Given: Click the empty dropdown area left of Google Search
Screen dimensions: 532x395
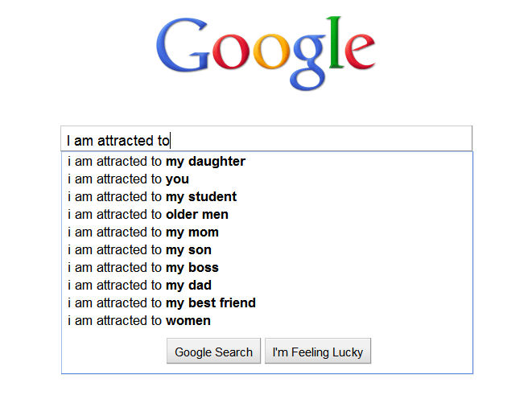Looking at the screenshot, I should coord(113,352).
